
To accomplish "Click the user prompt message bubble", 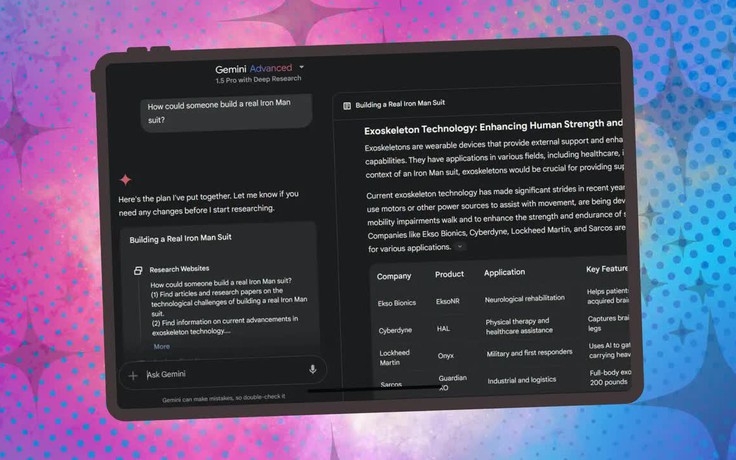I will point(225,112).
